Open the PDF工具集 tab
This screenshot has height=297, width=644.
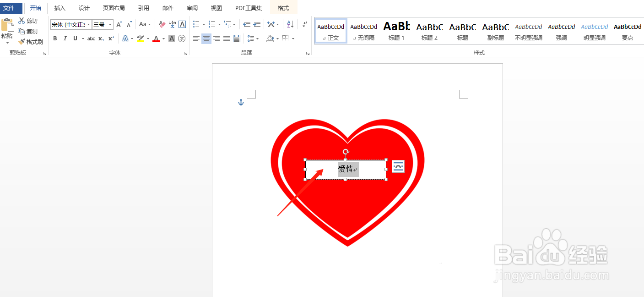(249, 8)
